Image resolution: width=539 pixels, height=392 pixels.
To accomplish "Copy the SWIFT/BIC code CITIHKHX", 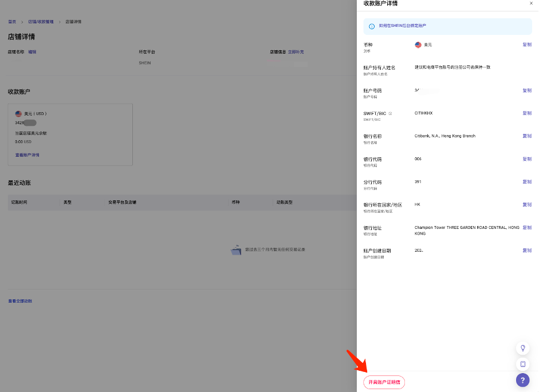I will 526,113.
